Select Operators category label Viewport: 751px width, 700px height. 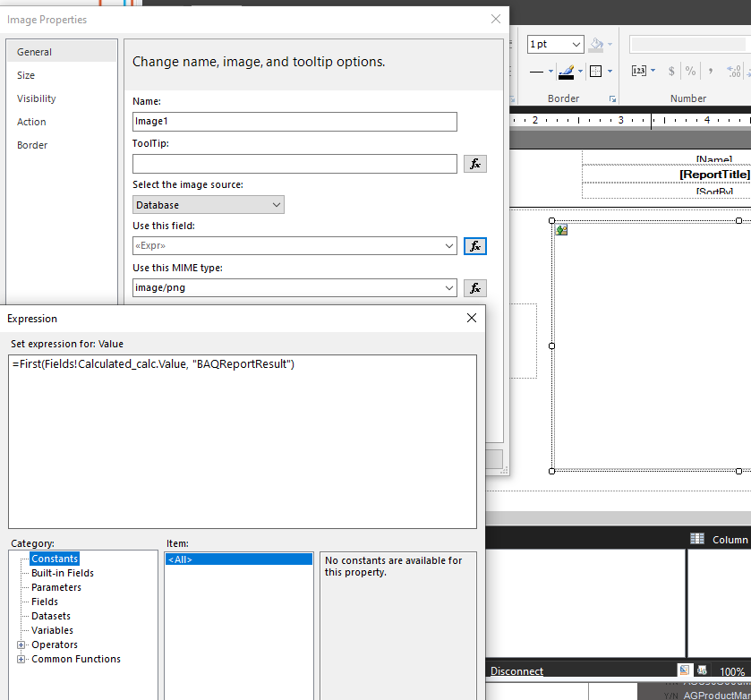click(55, 645)
